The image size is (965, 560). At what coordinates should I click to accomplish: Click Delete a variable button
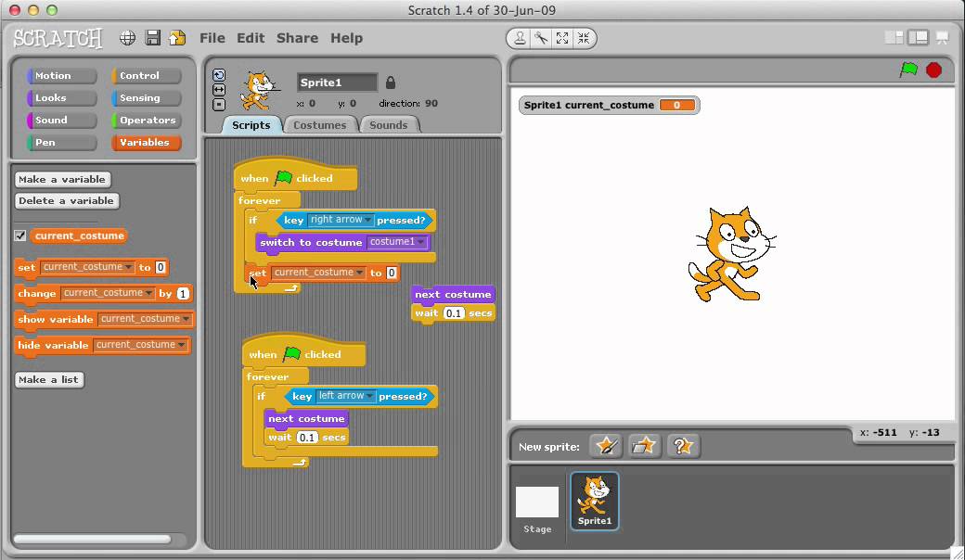67,201
